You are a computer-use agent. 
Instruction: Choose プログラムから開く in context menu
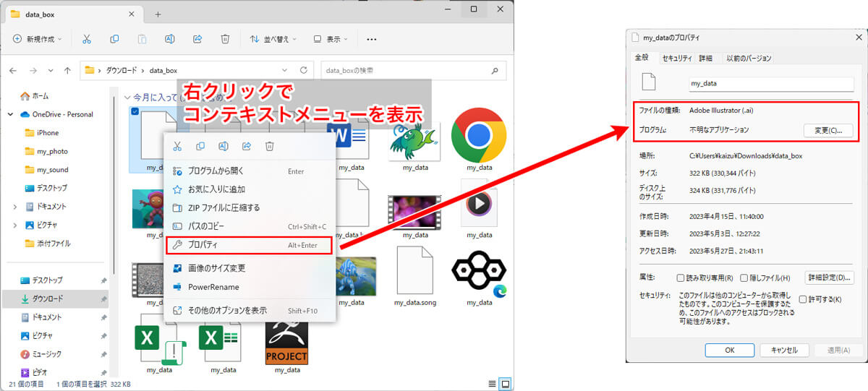point(251,171)
